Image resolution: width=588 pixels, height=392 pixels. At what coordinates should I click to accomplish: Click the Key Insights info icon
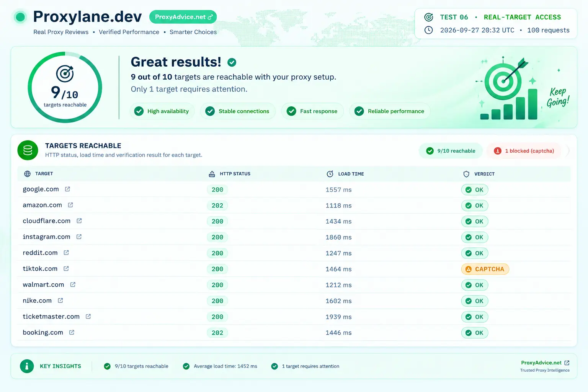click(27, 366)
